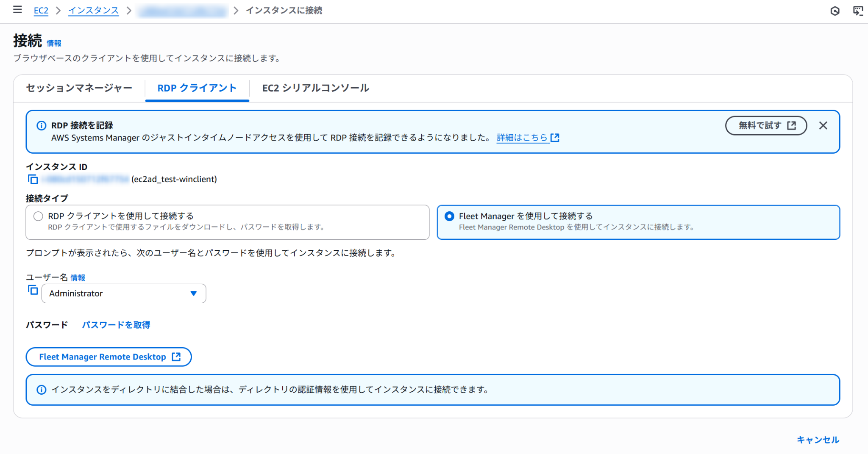The height and width of the screenshot is (454, 868).
Task: Switch to the EC2 シリアルコンソール tab
Action: tap(315, 88)
